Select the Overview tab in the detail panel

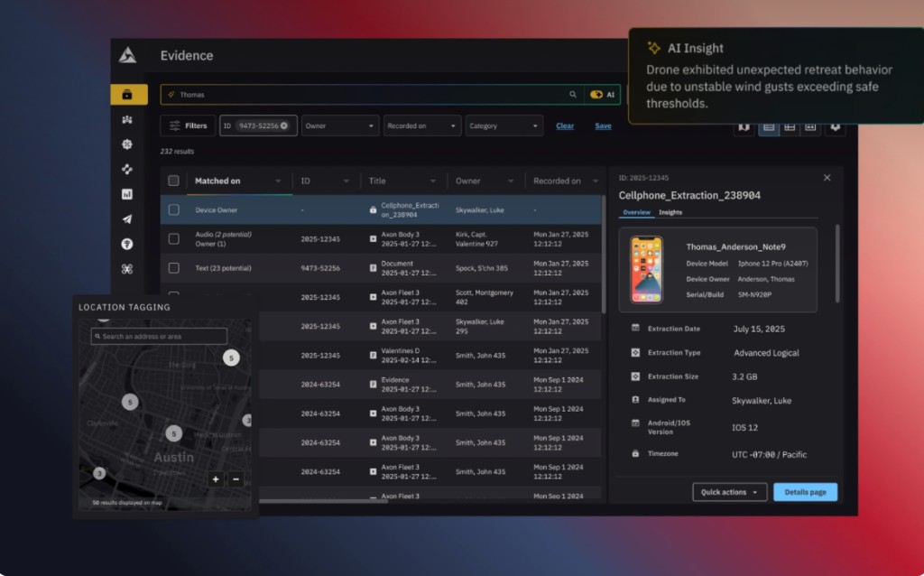(x=639, y=212)
